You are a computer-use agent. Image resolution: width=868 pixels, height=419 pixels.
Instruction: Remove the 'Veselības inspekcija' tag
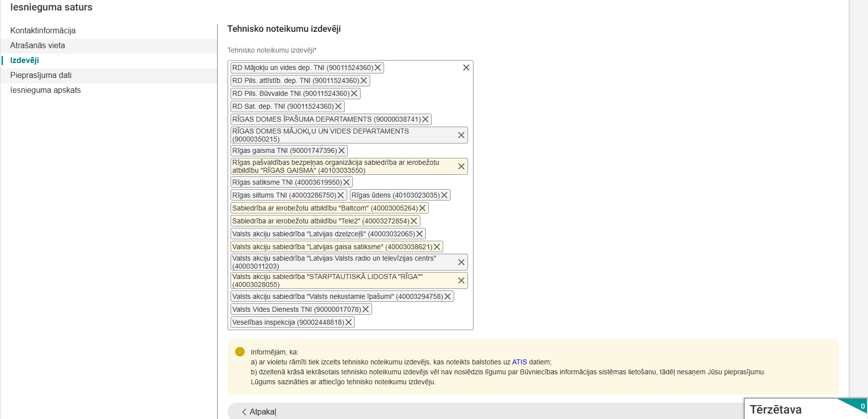coord(349,323)
